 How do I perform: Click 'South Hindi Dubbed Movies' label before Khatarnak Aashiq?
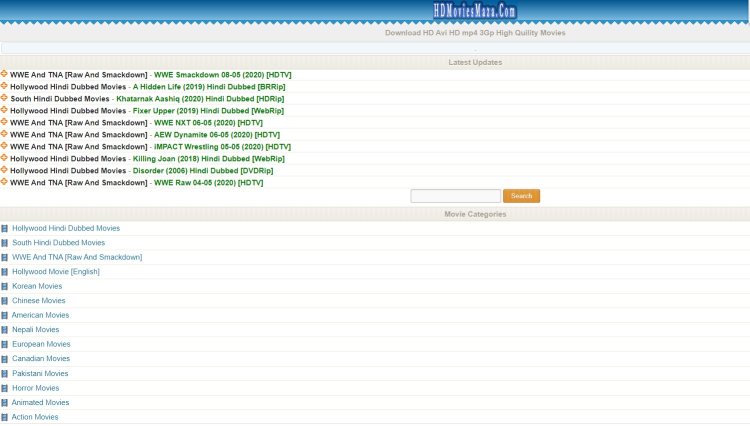click(x=60, y=99)
